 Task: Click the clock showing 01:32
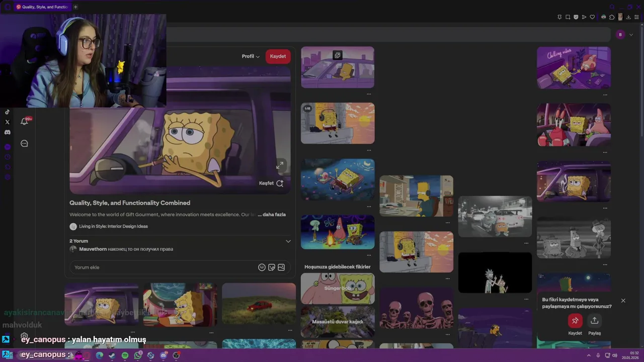tap(634, 353)
